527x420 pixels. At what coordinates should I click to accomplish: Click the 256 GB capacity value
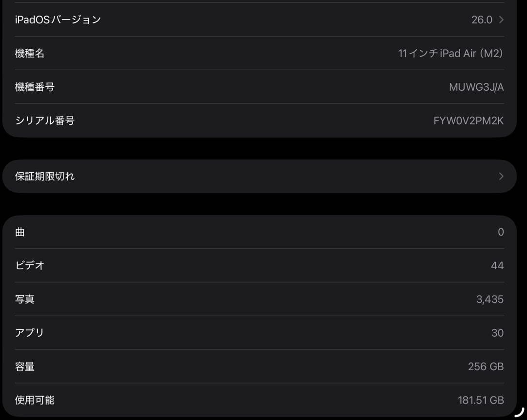(486, 366)
